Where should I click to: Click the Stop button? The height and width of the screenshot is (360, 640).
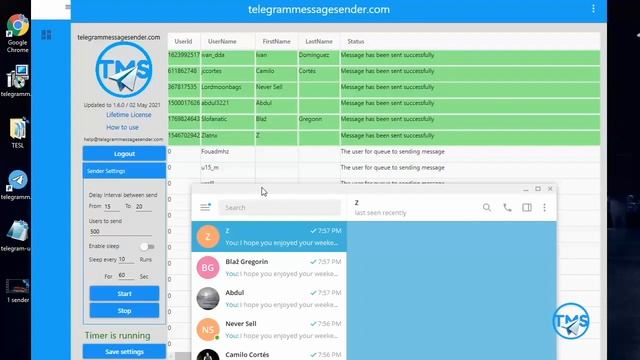(124, 311)
